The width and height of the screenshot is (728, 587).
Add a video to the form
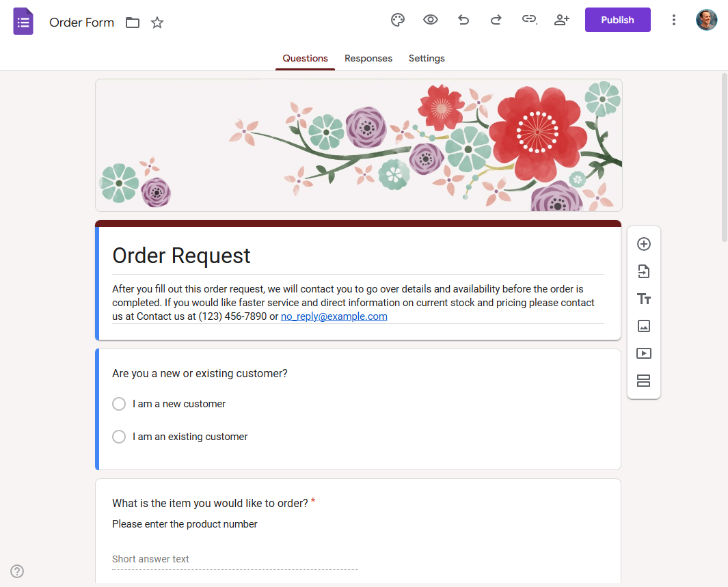pyautogui.click(x=643, y=353)
